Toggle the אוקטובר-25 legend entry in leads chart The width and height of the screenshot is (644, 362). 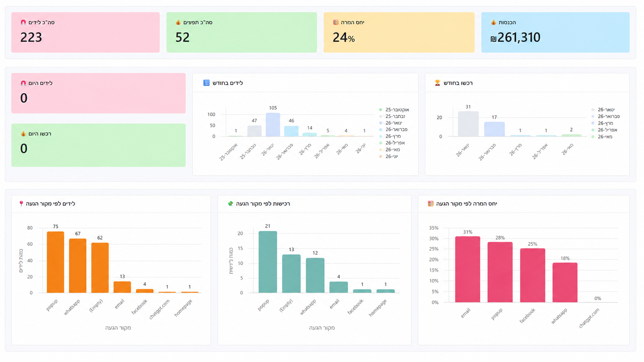[x=394, y=110]
